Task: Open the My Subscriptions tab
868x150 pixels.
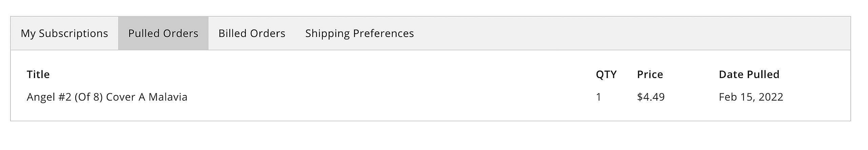Action: point(64,33)
